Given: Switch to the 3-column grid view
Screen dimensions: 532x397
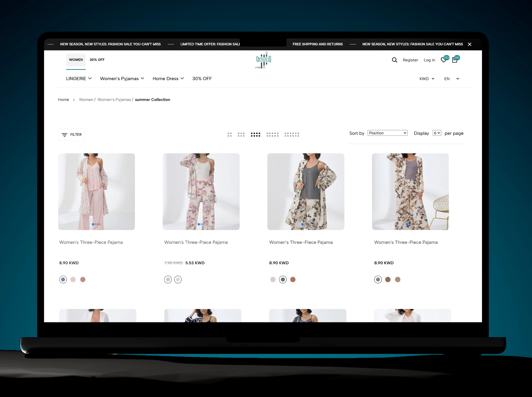Looking at the screenshot, I should pyautogui.click(x=241, y=135).
